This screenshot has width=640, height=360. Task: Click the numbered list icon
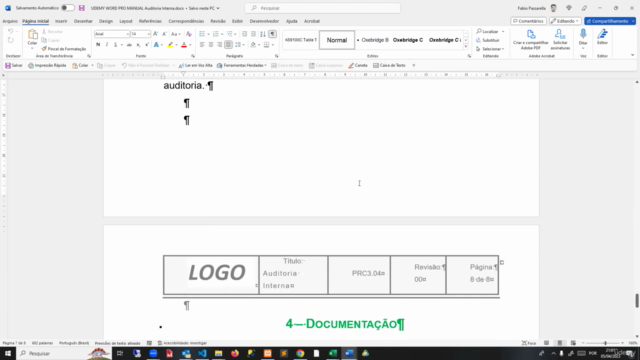pyautogui.click(x=216, y=34)
